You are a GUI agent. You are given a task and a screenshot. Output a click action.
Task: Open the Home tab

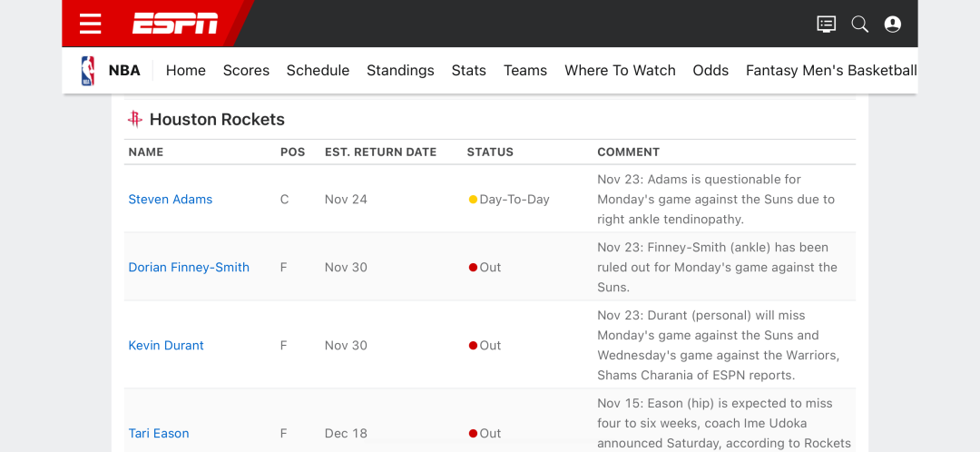[186, 71]
